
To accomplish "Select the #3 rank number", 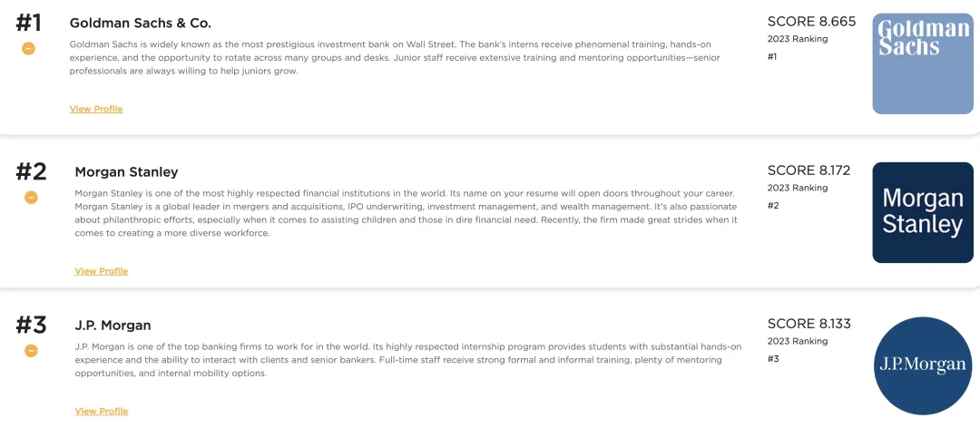I will pos(31,325).
